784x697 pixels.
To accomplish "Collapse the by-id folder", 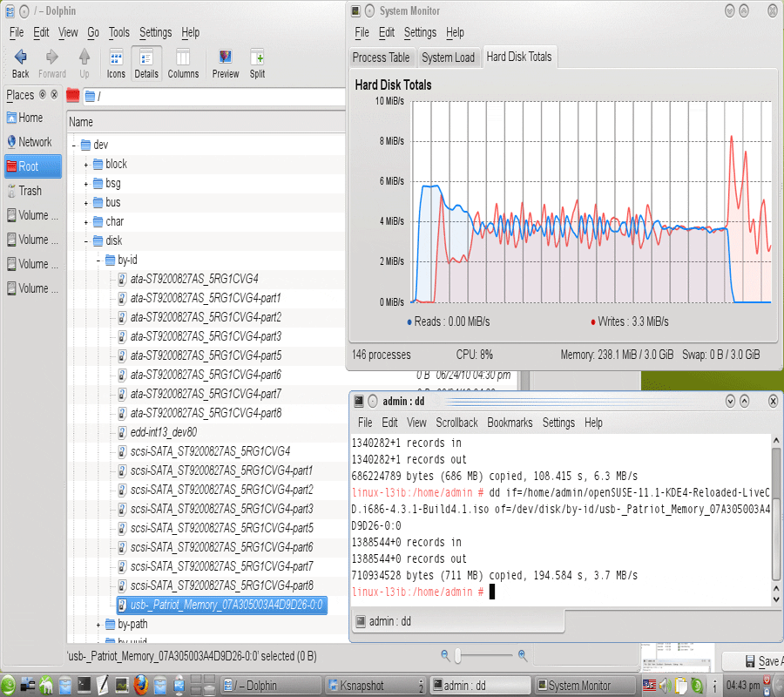I will pyautogui.click(x=98, y=261).
